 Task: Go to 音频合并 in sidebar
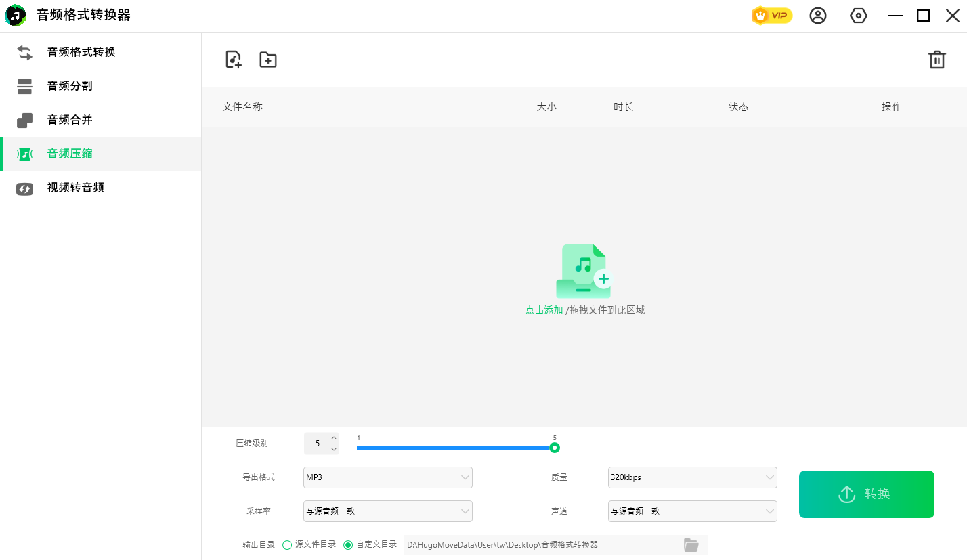coord(100,120)
